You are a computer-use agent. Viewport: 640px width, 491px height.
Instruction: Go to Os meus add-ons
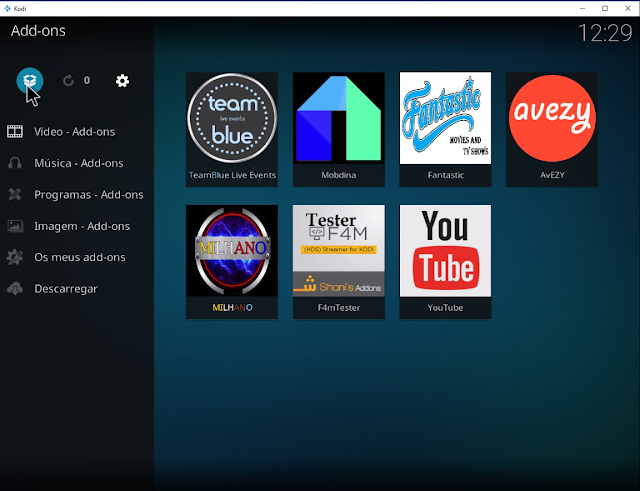click(80, 257)
